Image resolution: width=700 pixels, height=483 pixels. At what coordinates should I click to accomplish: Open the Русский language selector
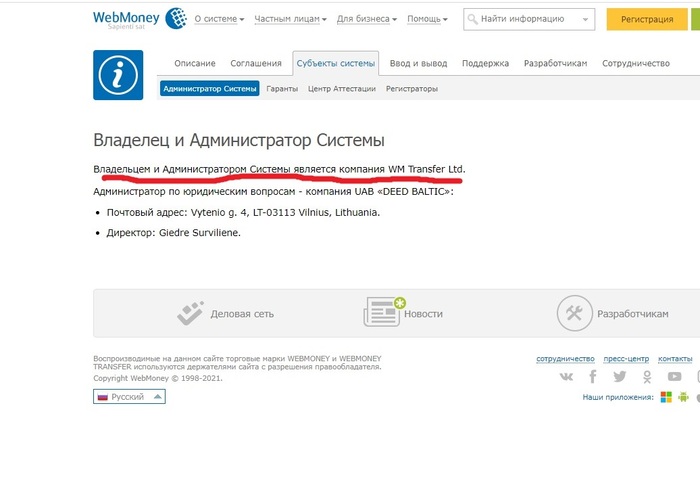[x=129, y=396]
